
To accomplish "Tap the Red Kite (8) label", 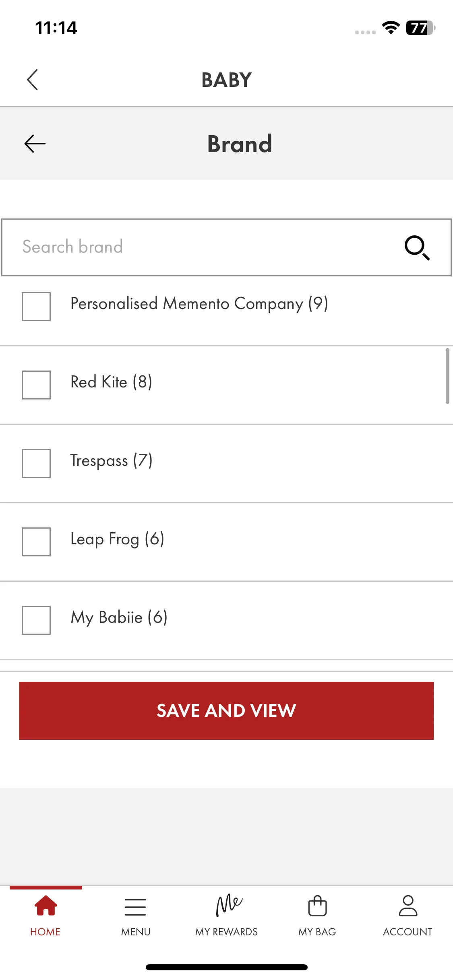I will pos(112,382).
